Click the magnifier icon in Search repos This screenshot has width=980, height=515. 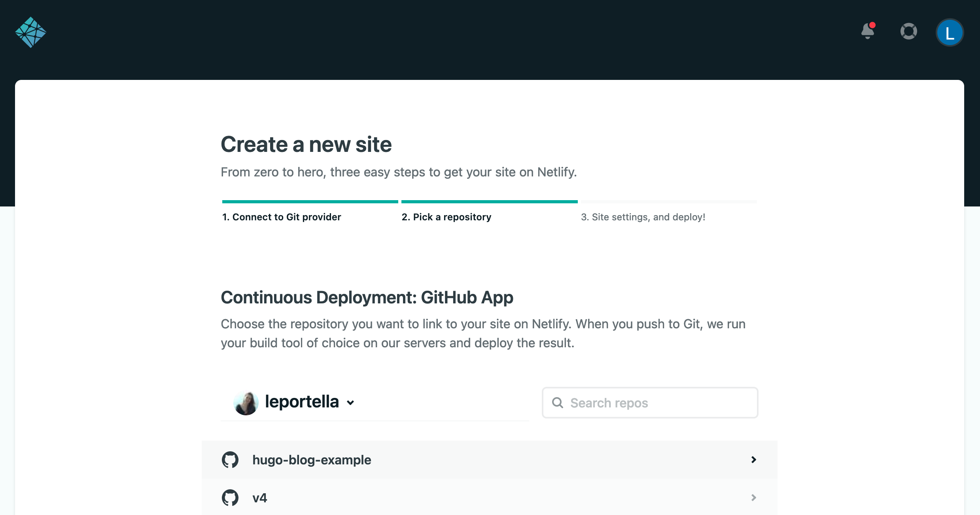click(558, 403)
